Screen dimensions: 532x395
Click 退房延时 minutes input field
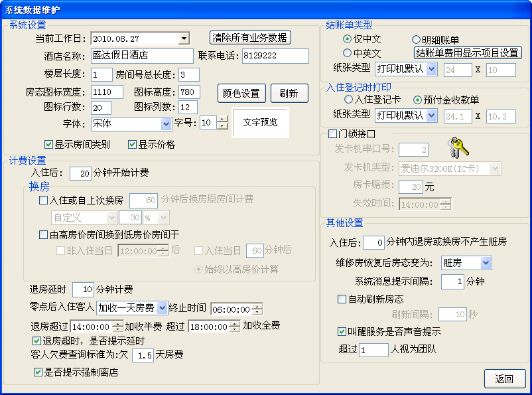tap(83, 289)
